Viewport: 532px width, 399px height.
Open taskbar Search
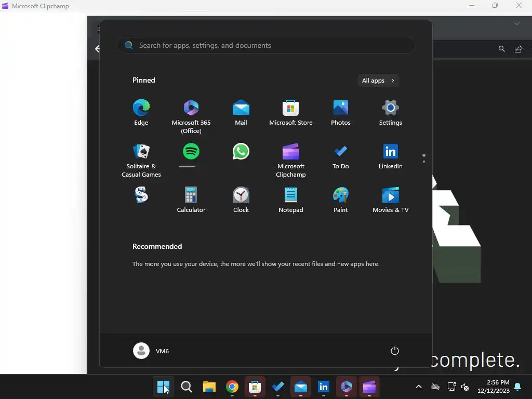coord(187,387)
